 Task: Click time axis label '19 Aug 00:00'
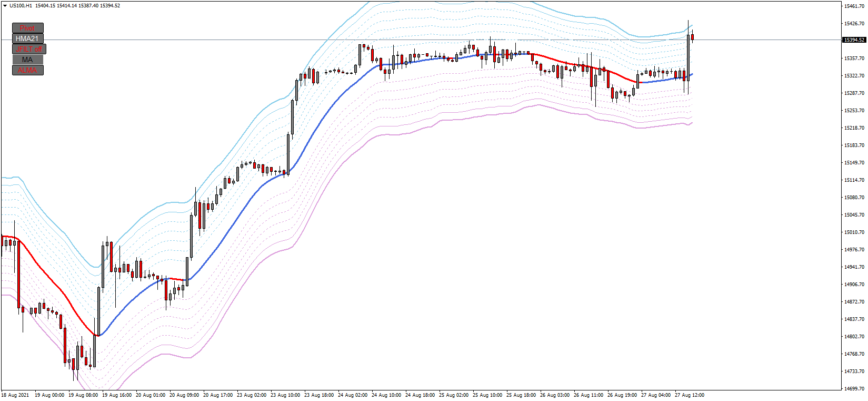coord(49,395)
